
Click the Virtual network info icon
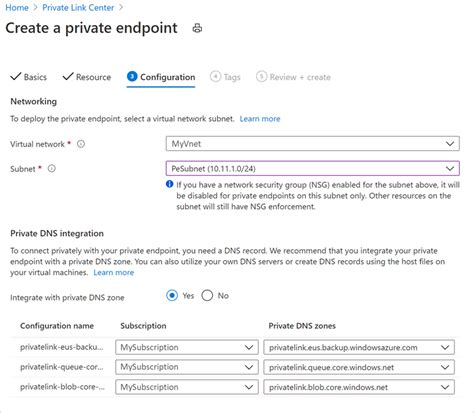tap(81, 144)
